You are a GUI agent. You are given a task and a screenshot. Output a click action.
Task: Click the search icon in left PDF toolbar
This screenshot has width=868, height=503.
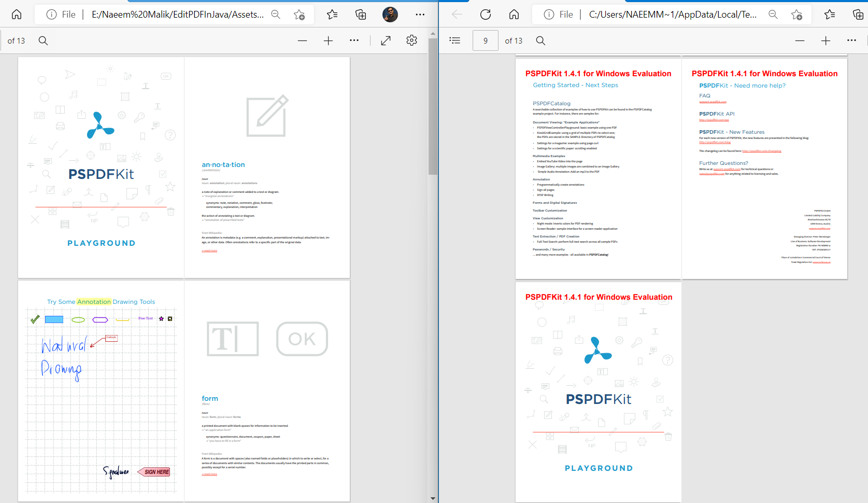pyautogui.click(x=44, y=40)
